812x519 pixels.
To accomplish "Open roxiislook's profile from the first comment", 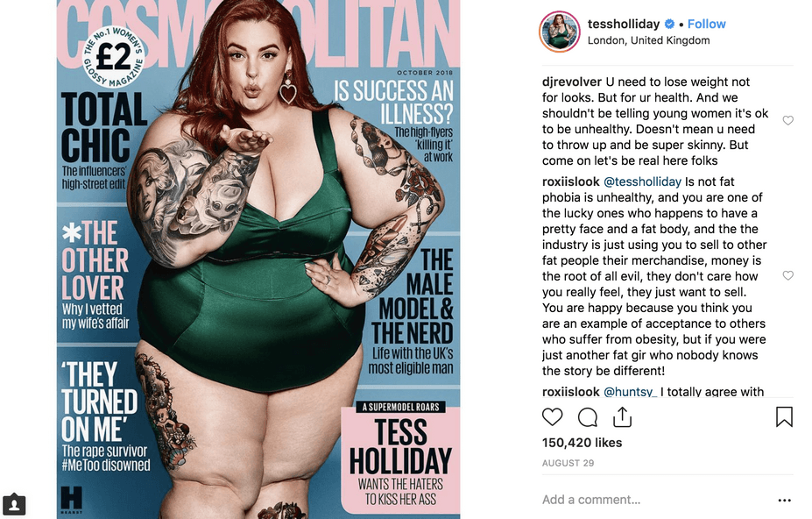I will 571,182.
